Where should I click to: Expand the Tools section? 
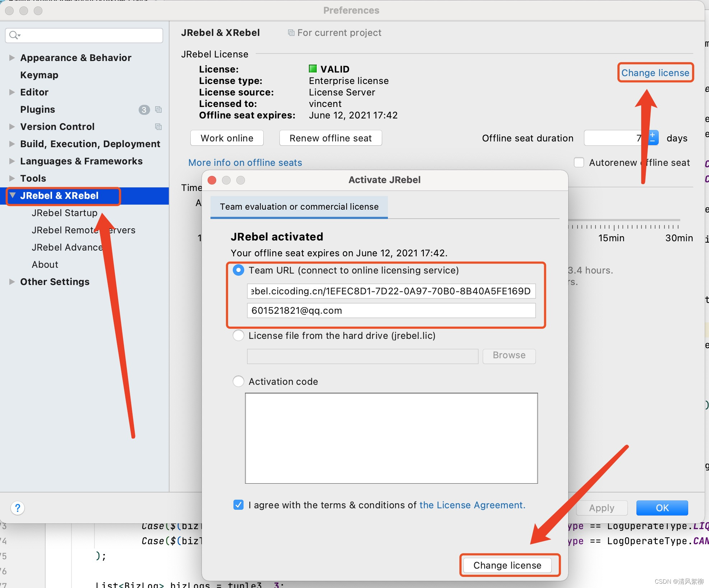12,178
